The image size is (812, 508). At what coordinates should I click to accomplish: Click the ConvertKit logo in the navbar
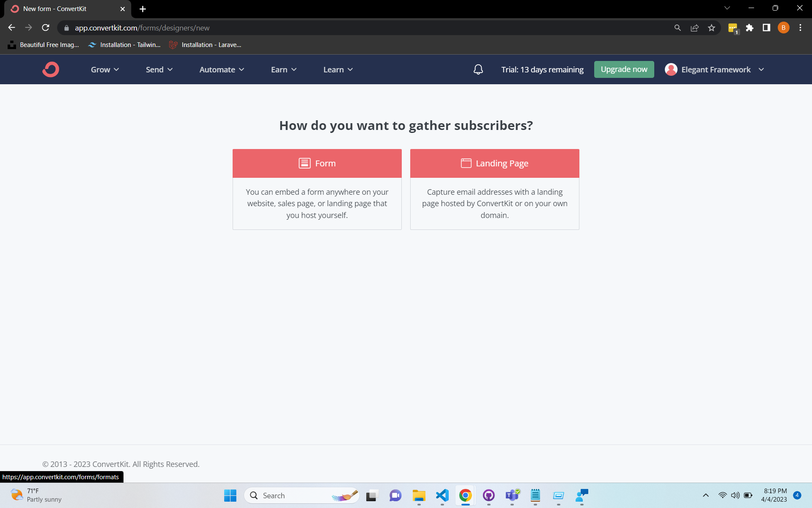(x=50, y=69)
